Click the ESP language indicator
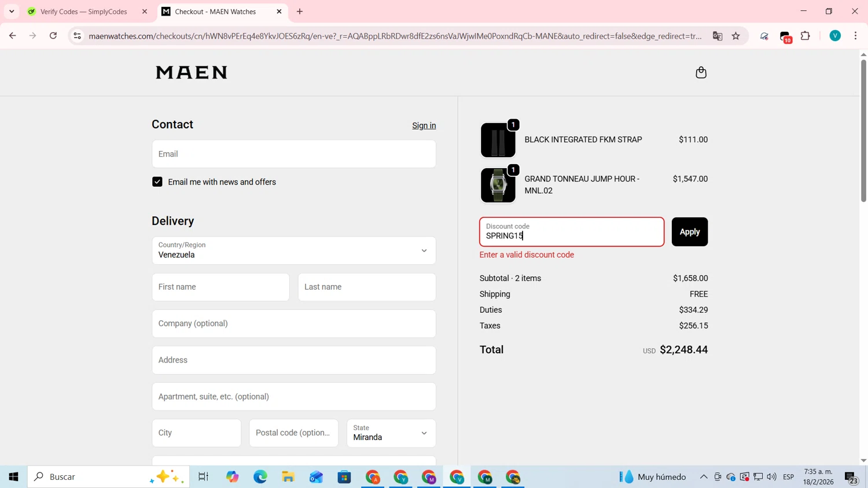868x488 pixels. [x=788, y=477]
